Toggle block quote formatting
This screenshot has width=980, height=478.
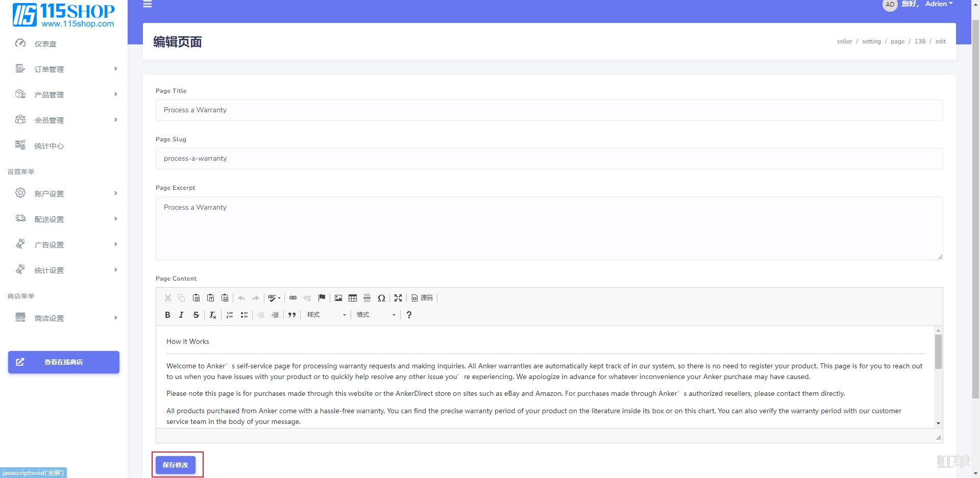(292, 315)
